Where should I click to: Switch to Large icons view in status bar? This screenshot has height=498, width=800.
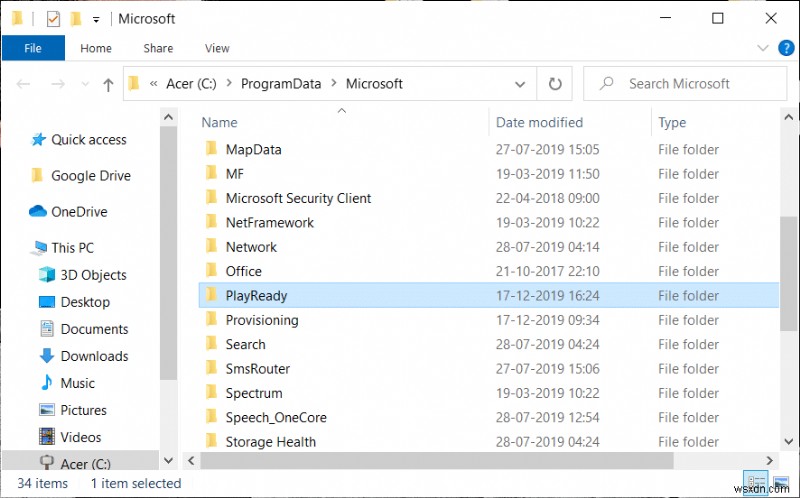tap(780, 483)
